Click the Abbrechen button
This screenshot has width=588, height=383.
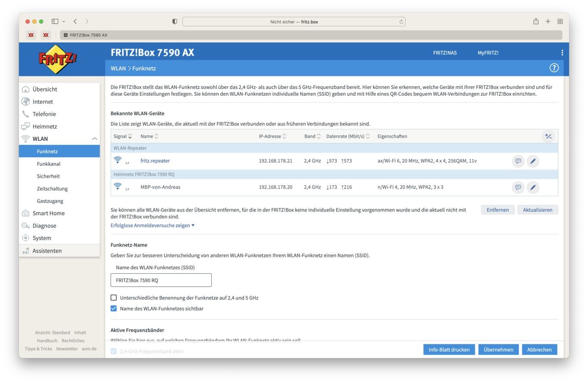539,349
